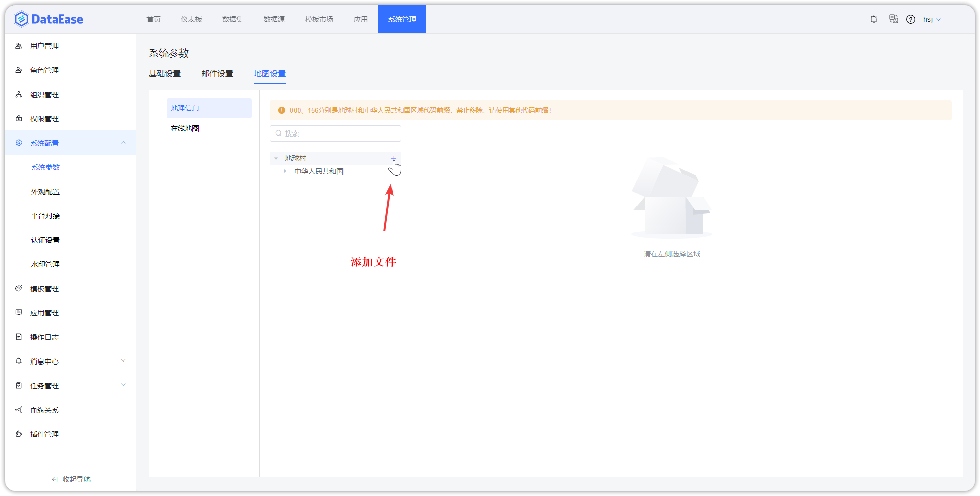Image resolution: width=980 pixels, height=496 pixels.
Task: Click the 操作日志 label
Action: pos(44,337)
